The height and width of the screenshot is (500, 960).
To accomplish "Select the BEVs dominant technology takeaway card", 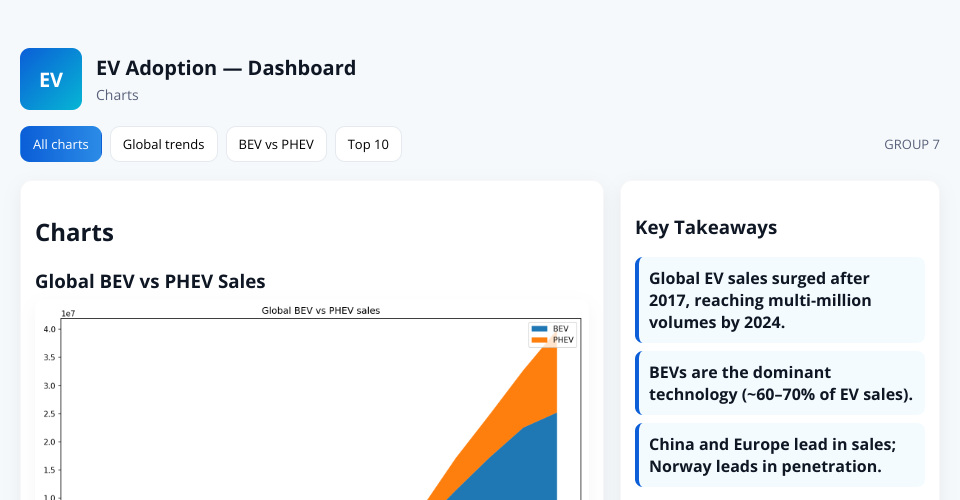I will pos(780,383).
